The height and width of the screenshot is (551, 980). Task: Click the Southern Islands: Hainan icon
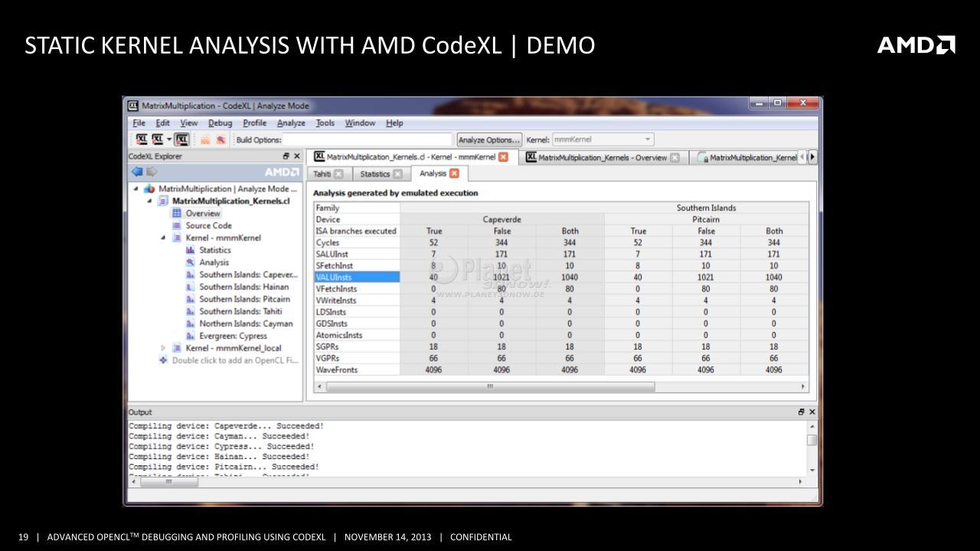(191, 287)
